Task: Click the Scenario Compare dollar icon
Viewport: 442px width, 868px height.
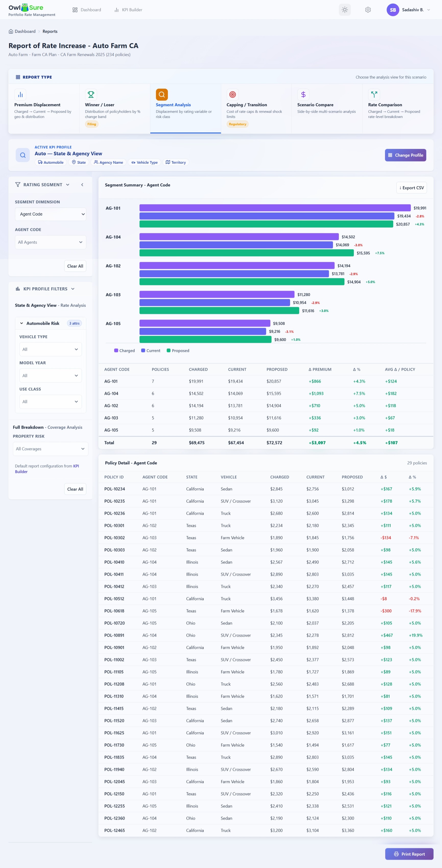Action: coord(303,94)
